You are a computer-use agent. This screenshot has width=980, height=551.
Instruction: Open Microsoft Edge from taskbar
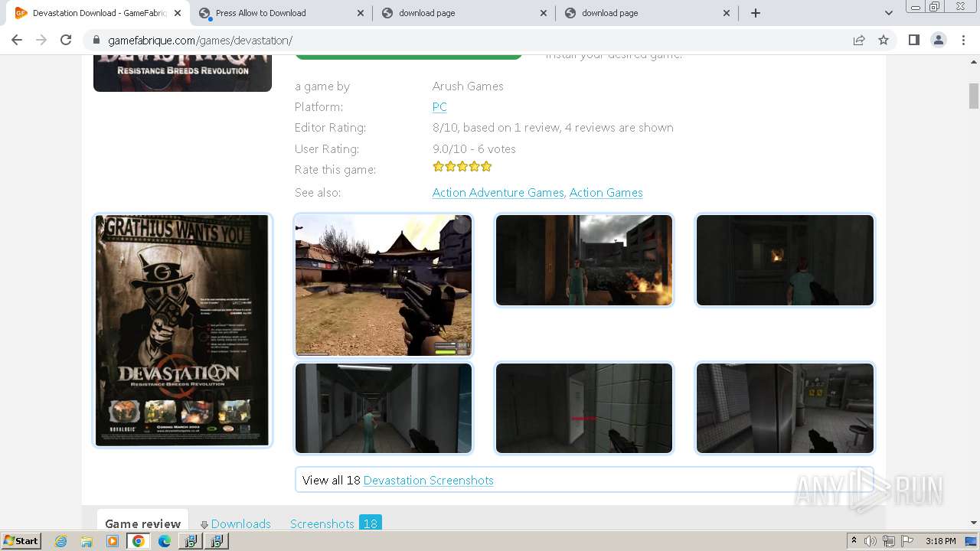tap(165, 541)
